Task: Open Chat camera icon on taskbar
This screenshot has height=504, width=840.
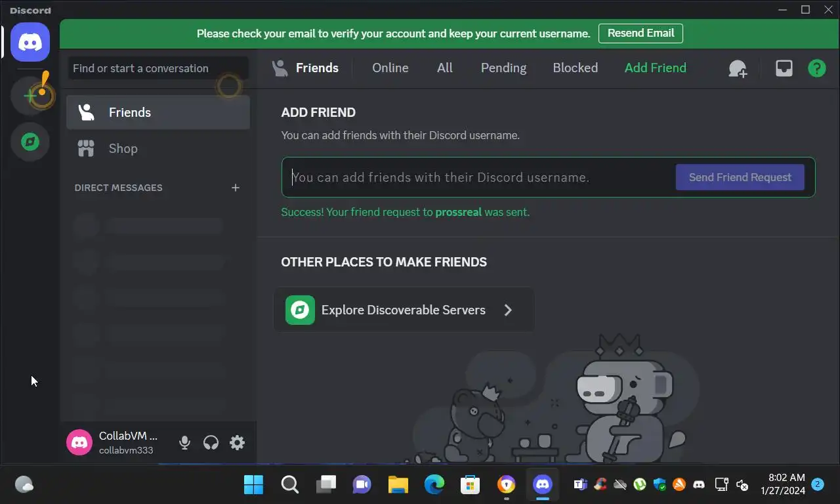Action: tap(362, 485)
